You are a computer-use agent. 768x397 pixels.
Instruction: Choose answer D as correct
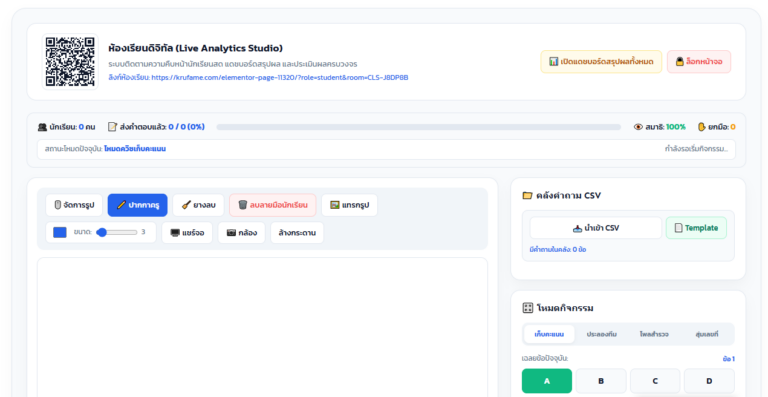click(709, 381)
